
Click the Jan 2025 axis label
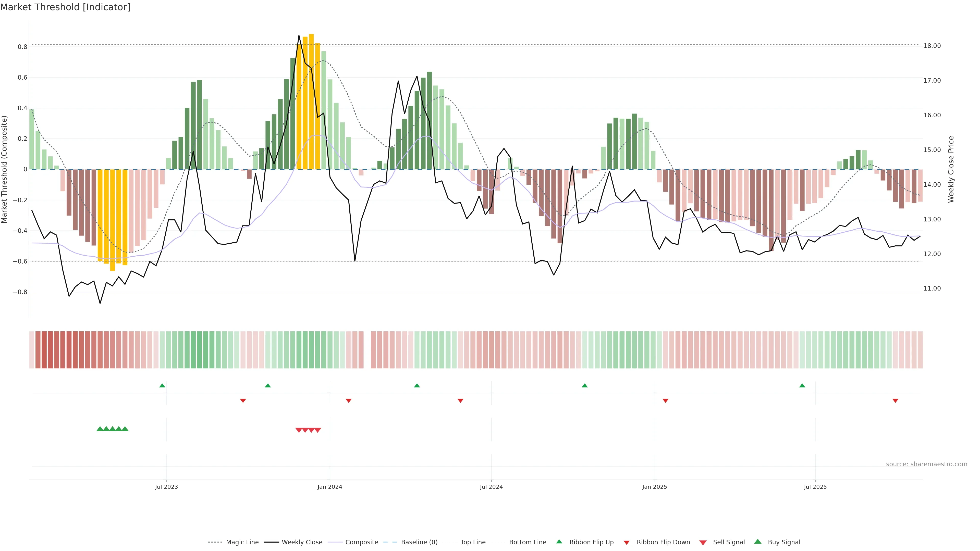[x=654, y=487]
